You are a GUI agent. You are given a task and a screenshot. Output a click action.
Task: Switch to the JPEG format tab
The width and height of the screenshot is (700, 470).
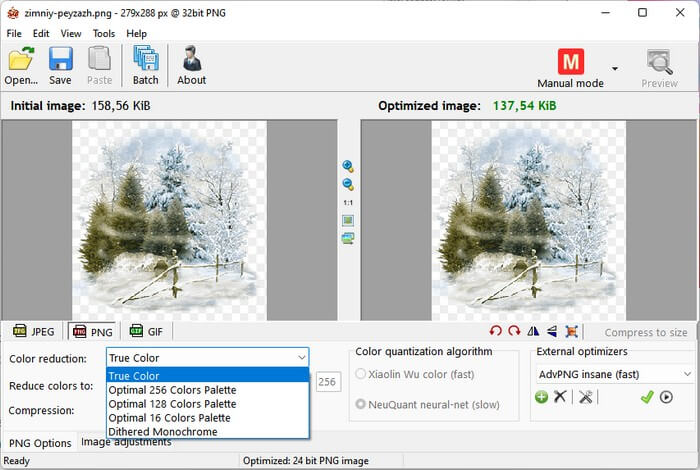click(33, 332)
